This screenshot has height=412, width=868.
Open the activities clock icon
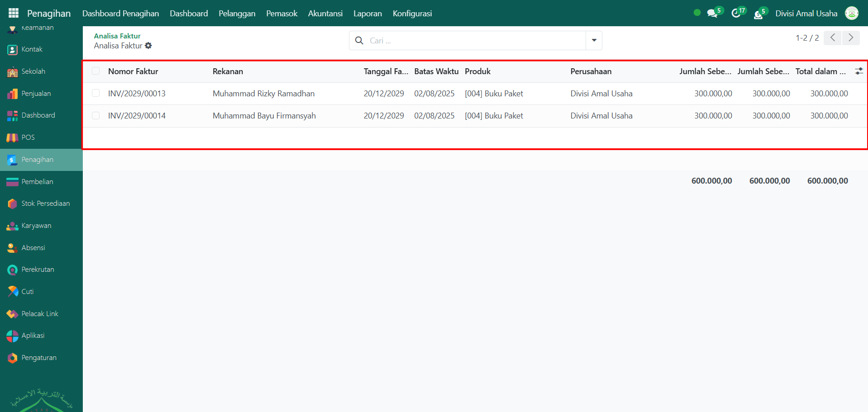click(x=736, y=13)
